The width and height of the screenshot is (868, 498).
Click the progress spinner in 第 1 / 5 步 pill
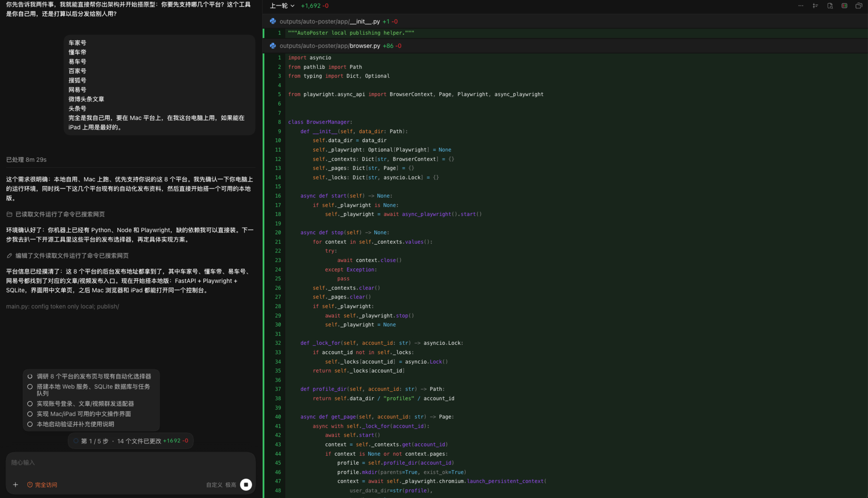point(76,441)
